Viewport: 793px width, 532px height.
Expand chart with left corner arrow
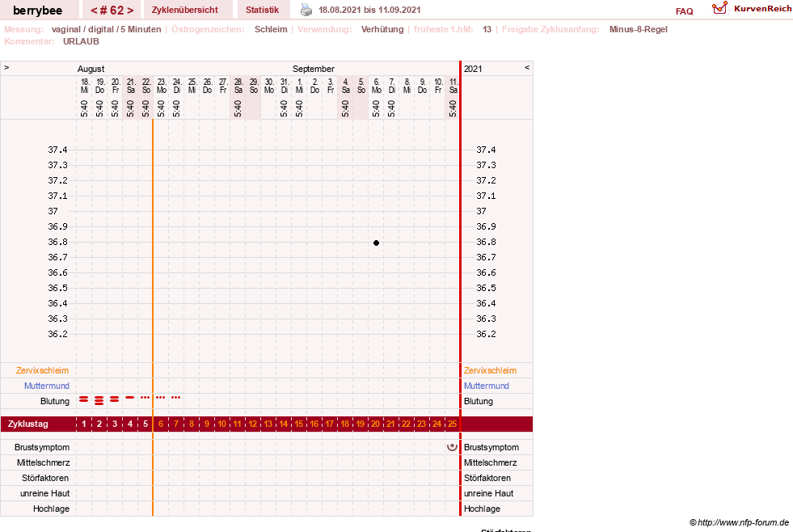pos(6,67)
